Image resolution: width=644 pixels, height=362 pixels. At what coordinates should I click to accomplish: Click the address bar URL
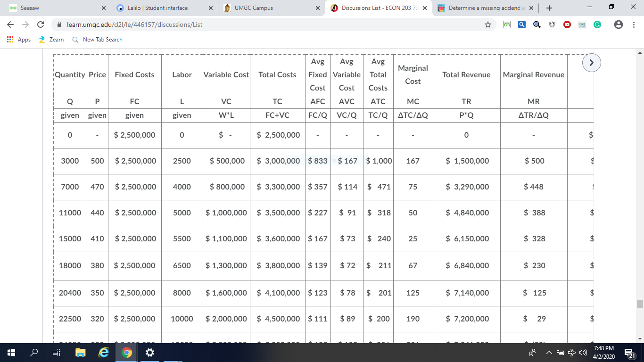click(135, 25)
